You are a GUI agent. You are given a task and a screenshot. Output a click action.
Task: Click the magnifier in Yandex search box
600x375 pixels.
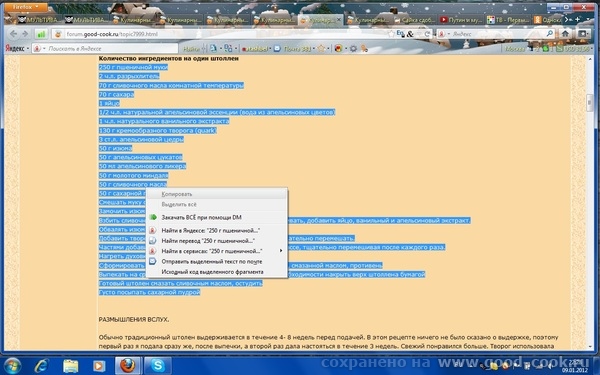point(549,34)
